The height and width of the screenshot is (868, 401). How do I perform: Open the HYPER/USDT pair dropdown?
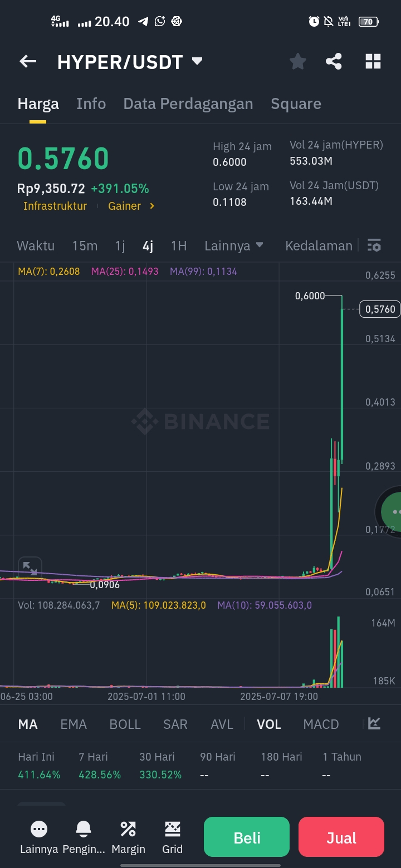197,61
